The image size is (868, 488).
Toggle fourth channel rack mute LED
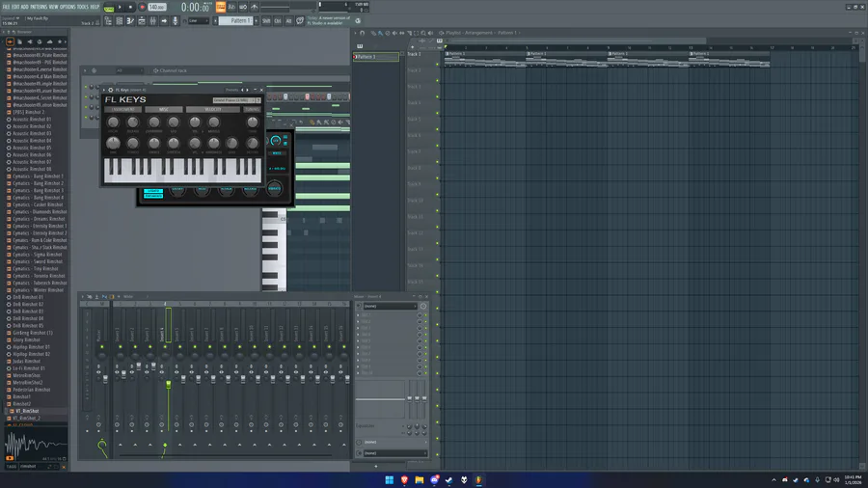click(86, 118)
